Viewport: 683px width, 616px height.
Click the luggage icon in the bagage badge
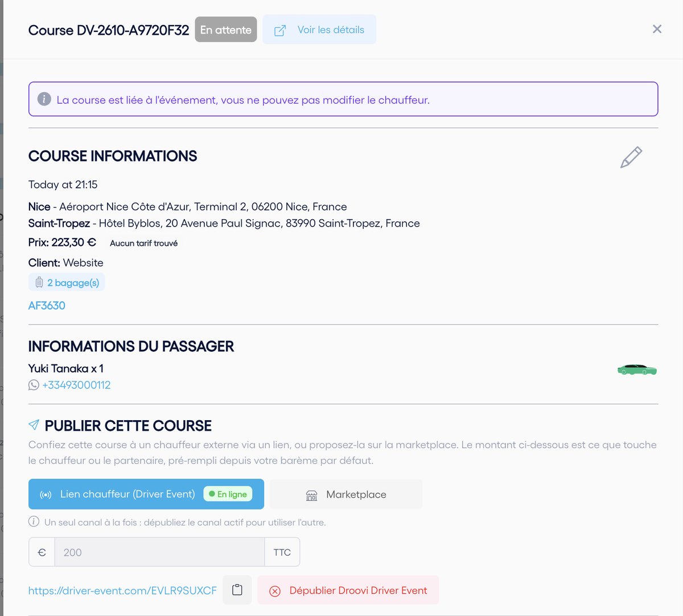pos(39,282)
